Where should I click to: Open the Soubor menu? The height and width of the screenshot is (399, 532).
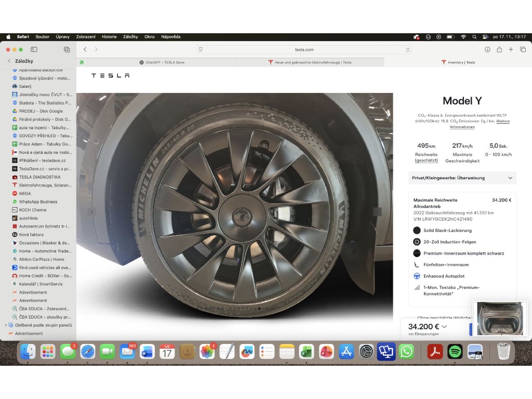point(43,37)
